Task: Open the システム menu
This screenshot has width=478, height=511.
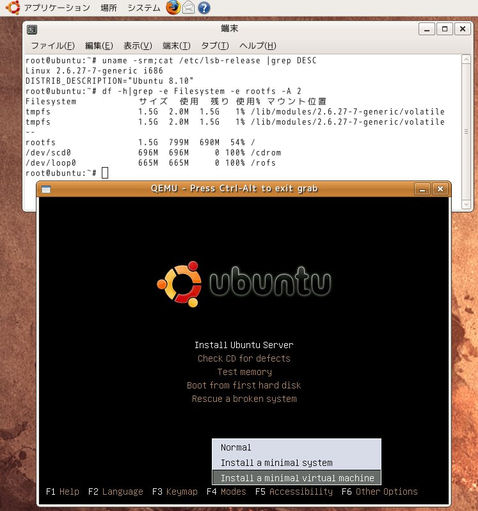Action: point(144,8)
